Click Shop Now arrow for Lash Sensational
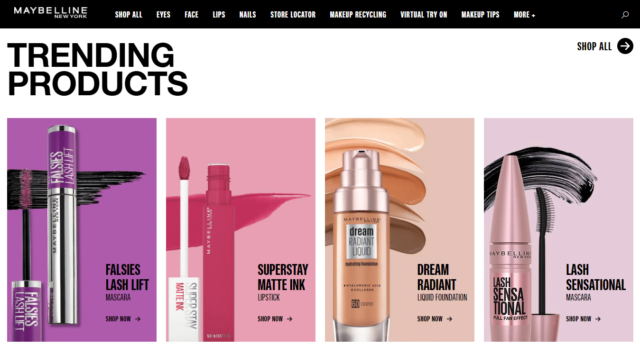640x364 pixels. pyautogui.click(x=598, y=319)
